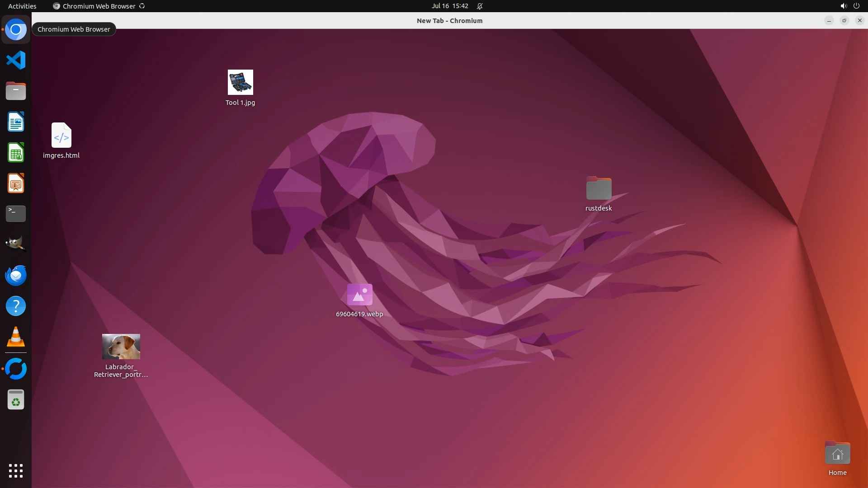
Task: Launch VLC media player from dock
Action: (x=16, y=337)
